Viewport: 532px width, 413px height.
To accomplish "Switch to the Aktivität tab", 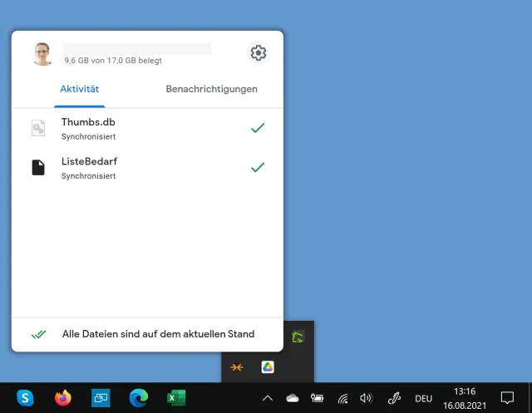I will (x=80, y=89).
